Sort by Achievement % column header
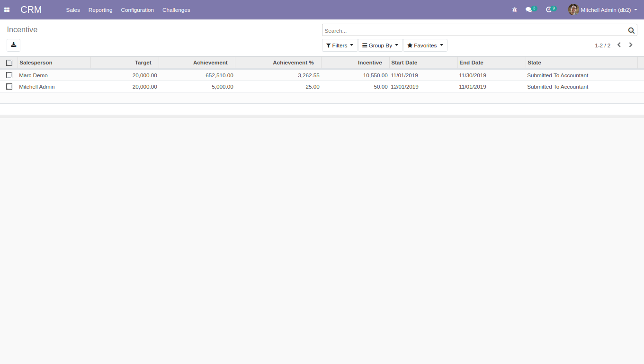644x364 pixels. pyautogui.click(x=278, y=63)
